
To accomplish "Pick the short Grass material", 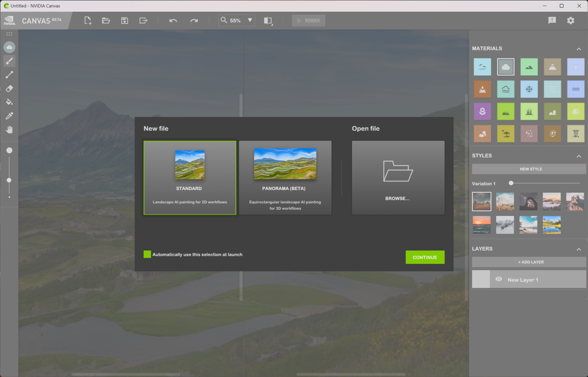I will (x=506, y=111).
